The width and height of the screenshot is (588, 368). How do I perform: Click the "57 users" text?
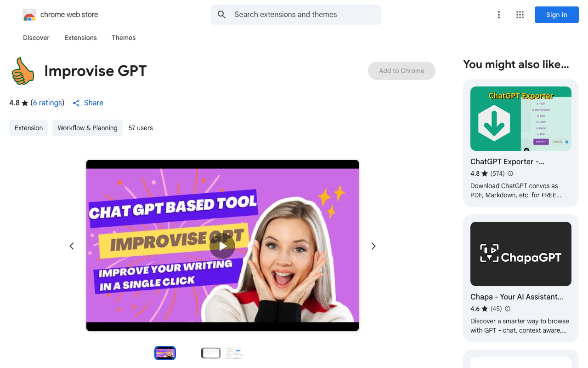point(141,128)
